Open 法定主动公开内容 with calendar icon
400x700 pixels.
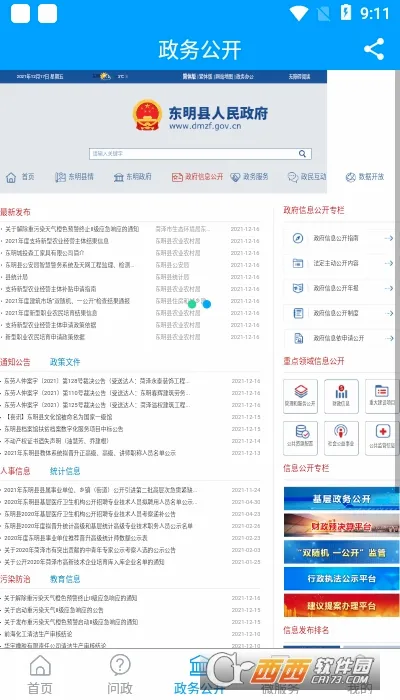(x=339, y=263)
